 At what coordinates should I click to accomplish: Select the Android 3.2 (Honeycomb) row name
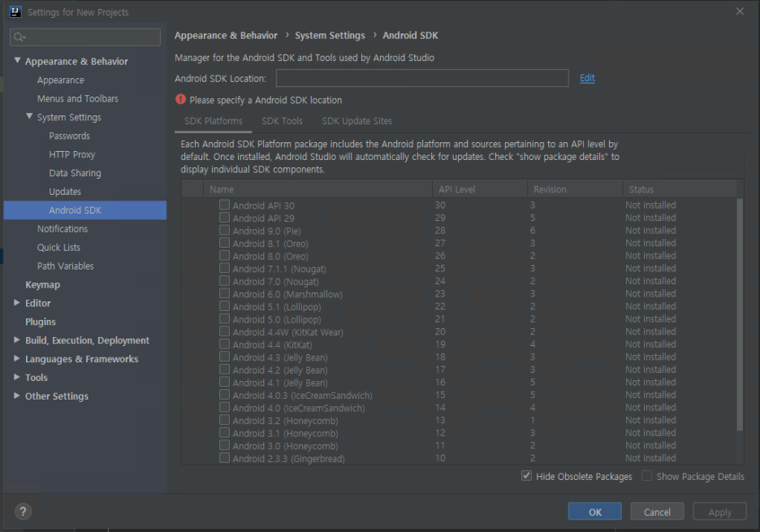pos(286,421)
